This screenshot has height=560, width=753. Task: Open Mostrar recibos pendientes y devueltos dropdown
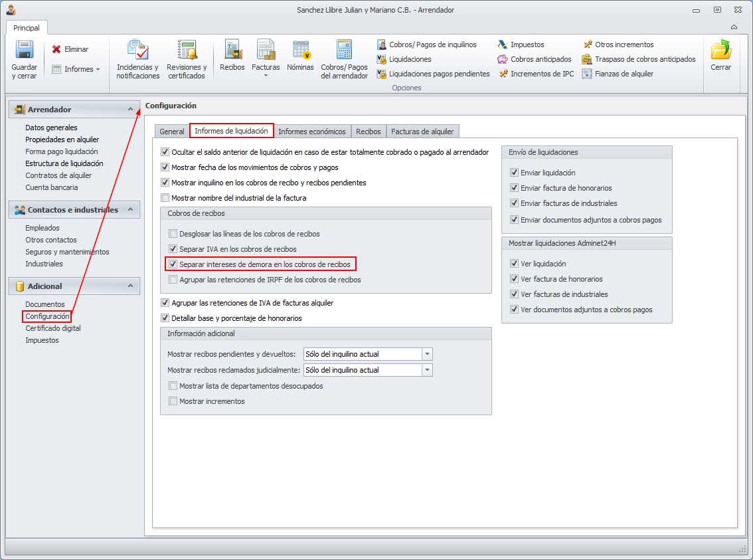(428, 355)
